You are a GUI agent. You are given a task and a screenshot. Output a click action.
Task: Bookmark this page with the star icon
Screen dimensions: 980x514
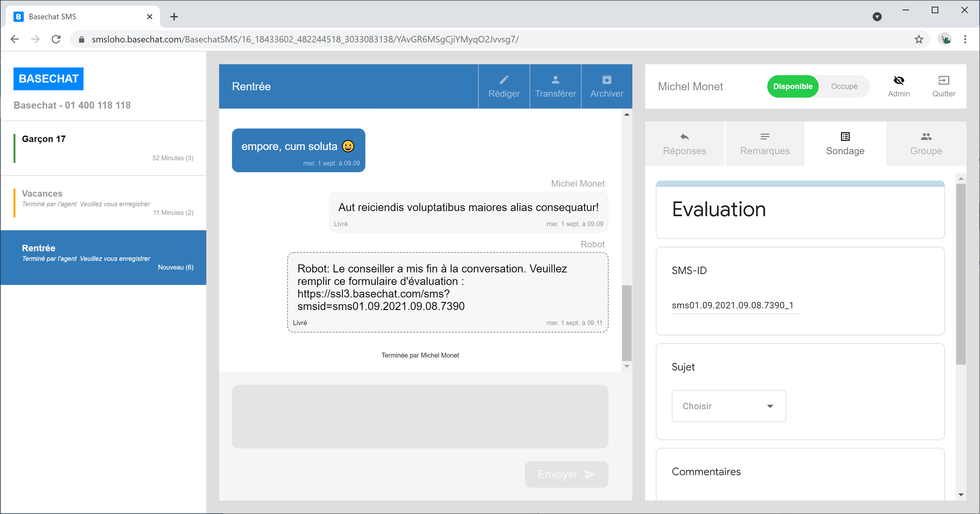919,39
